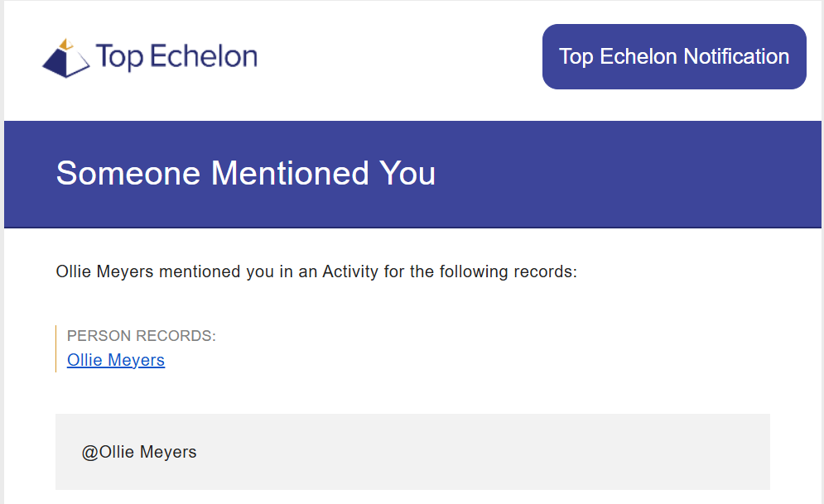The width and height of the screenshot is (824, 504).
Task: Click the "PERSON RECORDS:" label
Action: (x=142, y=336)
